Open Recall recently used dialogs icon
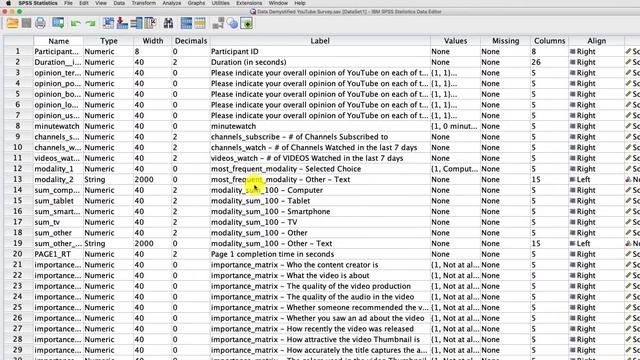The image size is (640, 360). 58,23
